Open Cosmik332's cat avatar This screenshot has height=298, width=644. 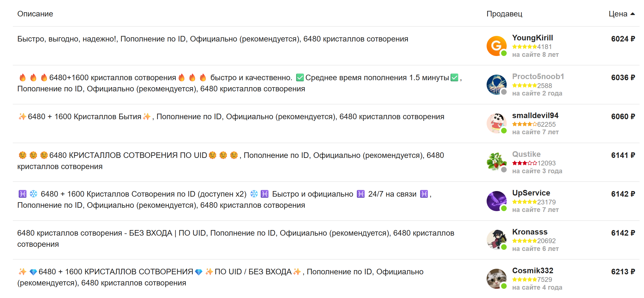(x=496, y=279)
